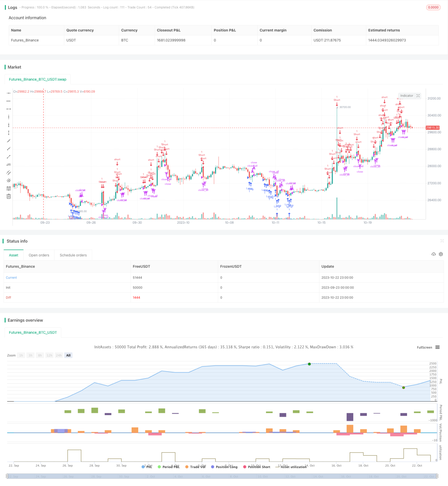This screenshot has width=448, height=486.
Task: Select the diagonal line segment tool
Action: (x=9, y=156)
